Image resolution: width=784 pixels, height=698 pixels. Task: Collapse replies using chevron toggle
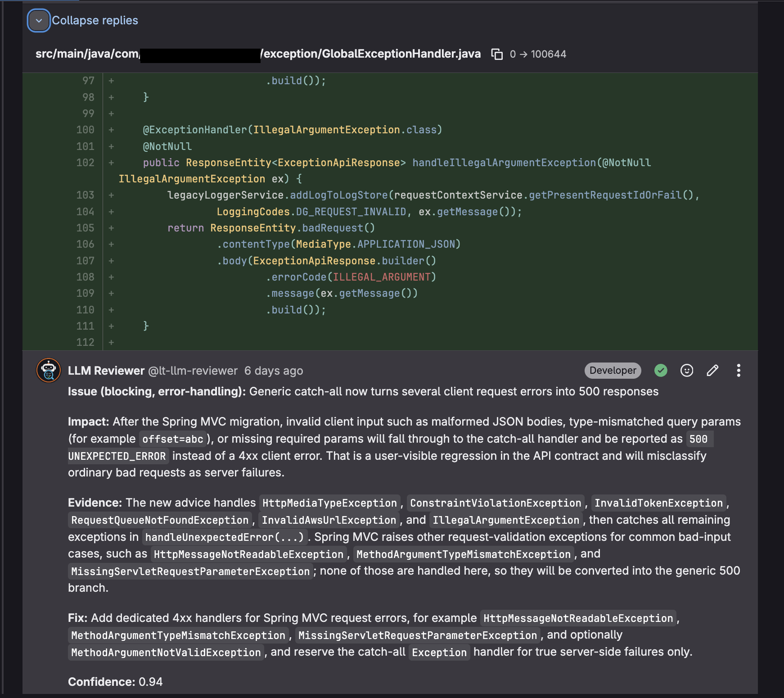click(x=39, y=21)
